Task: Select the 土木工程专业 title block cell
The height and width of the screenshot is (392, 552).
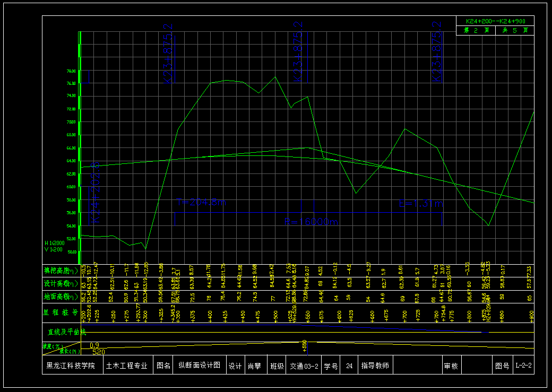Action: click(126, 366)
